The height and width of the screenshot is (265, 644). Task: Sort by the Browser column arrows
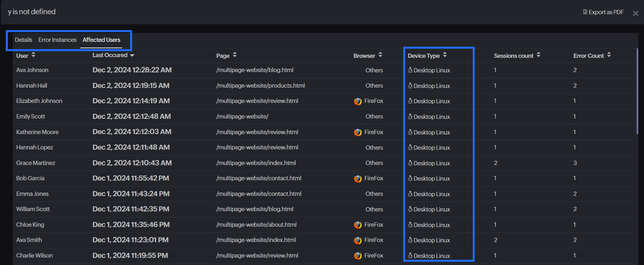[380, 55]
